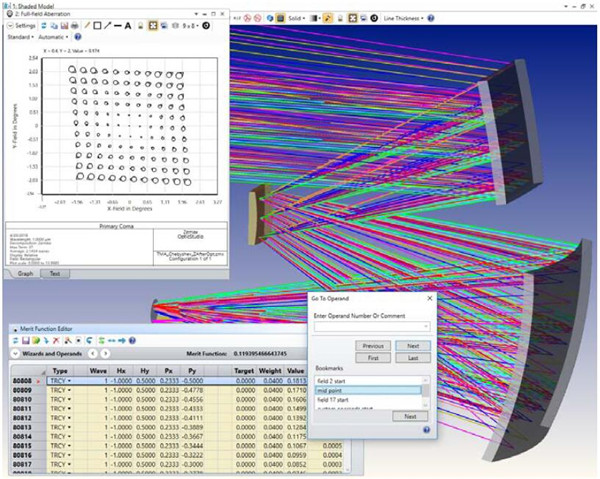Click the help icon in Go To Operand dialog

(427, 430)
